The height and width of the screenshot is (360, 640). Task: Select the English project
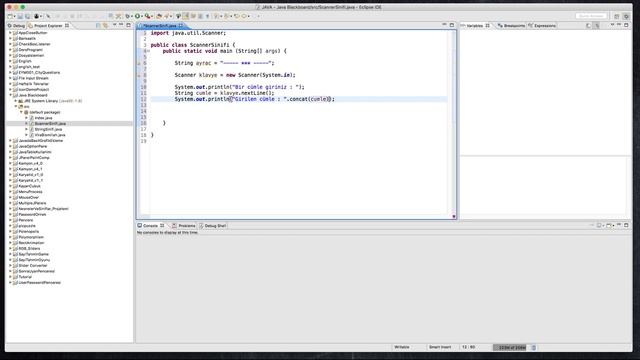tap(24, 61)
